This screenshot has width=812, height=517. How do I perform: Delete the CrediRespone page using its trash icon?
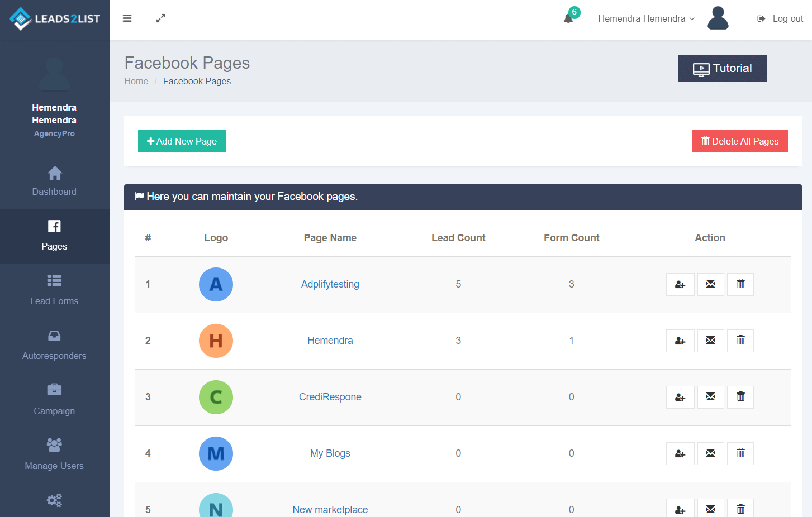click(740, 397)
